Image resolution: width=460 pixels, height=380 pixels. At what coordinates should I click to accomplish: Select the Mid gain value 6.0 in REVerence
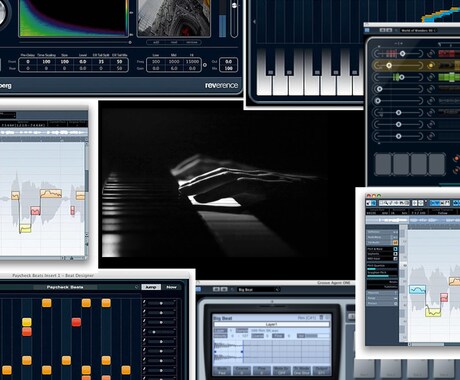(174, 68)
